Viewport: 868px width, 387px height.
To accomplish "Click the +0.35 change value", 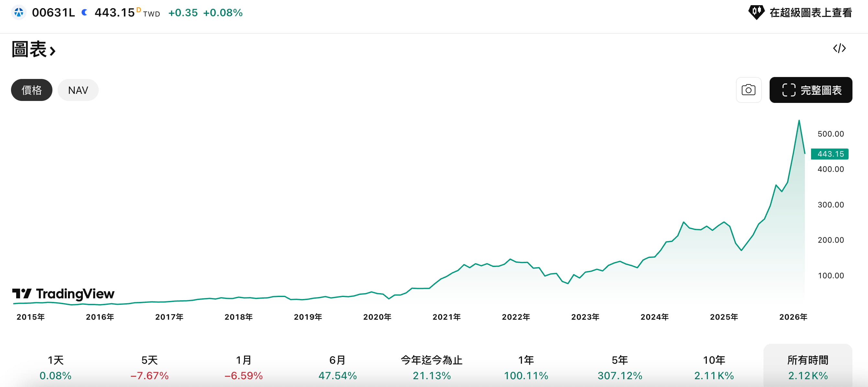I will click(x=183, y=13).
